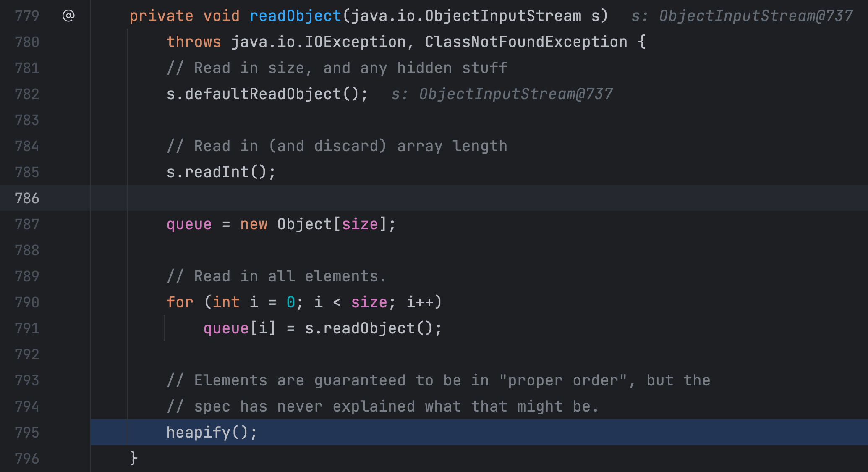This screenshot has width=868, height=472.
Task: Click 'size' in the loop condition on line 790
Action: (369, 302)
